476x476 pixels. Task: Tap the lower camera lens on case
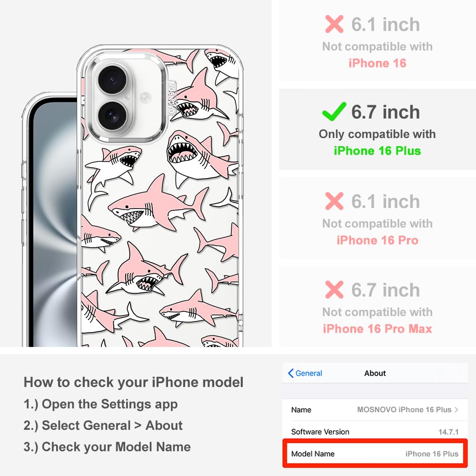click(x=112, y=116)
